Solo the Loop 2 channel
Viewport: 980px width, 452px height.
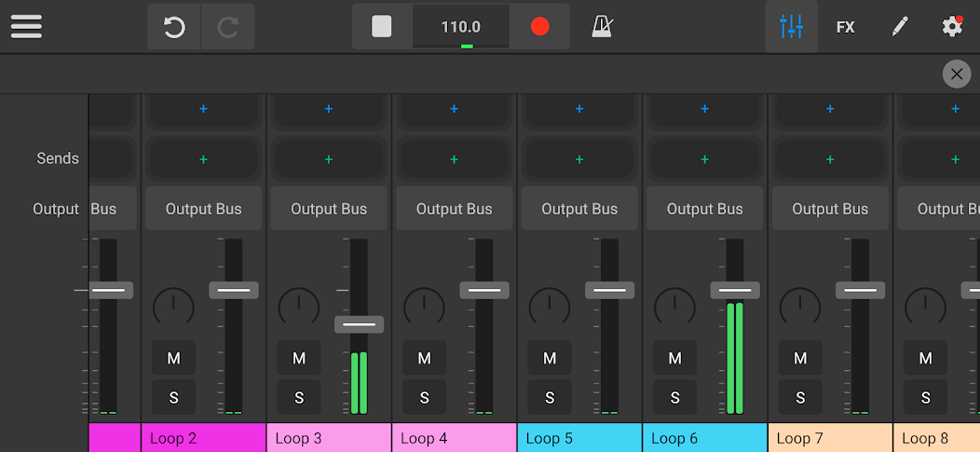pos(174,398)
